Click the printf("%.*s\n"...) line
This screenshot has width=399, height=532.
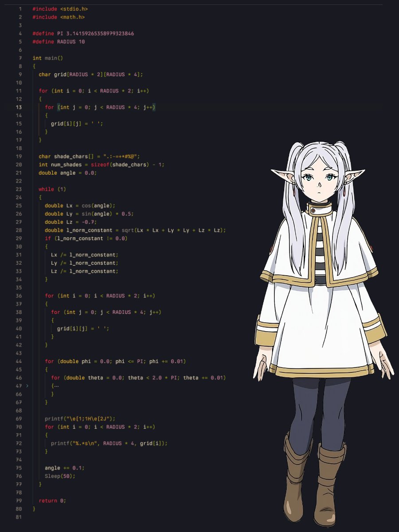click(x=110, y=443)
